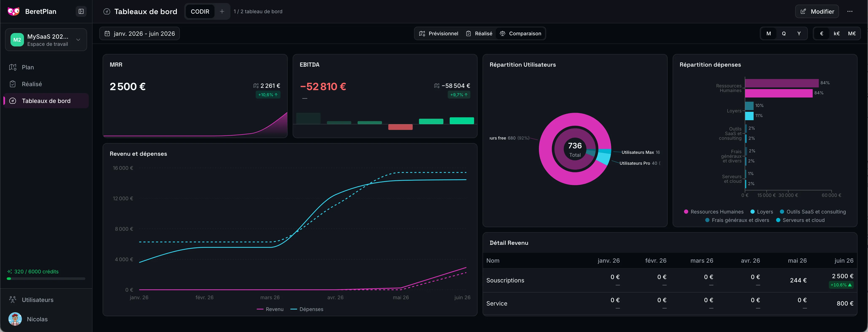868x332 pixels.
Task: Toggle Outils SaaS et consulting legend entry
Action: pos(813,212)
